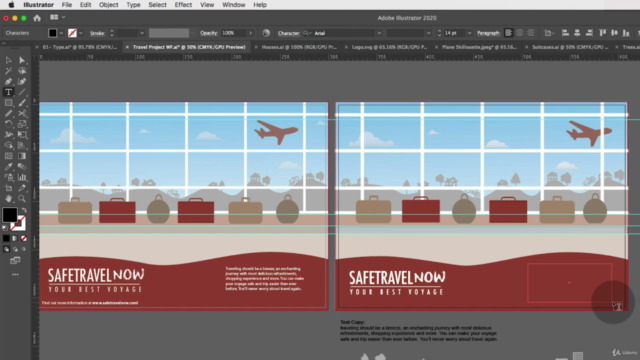This screenshot has width=640, height=360.
Task: Enable Draw Behind mode
Action: coord(15,249)
